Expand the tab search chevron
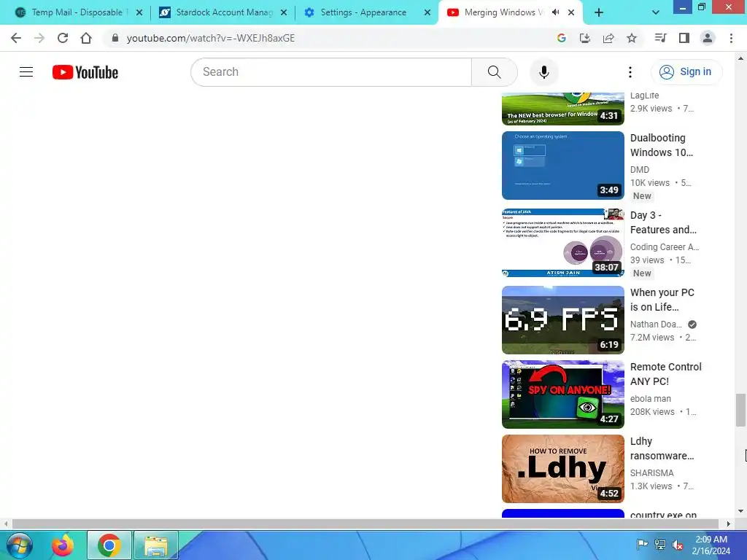 (x=656, y=13)
